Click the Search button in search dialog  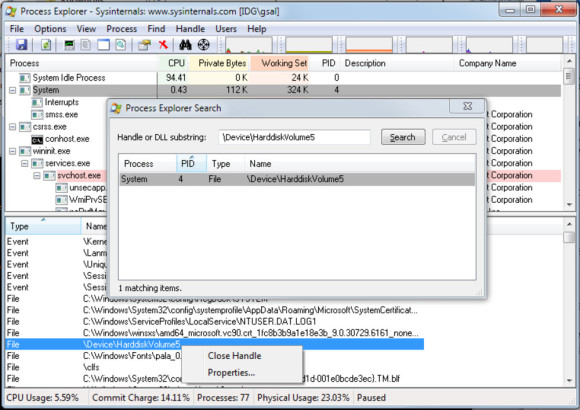click(x=403, y=137)
